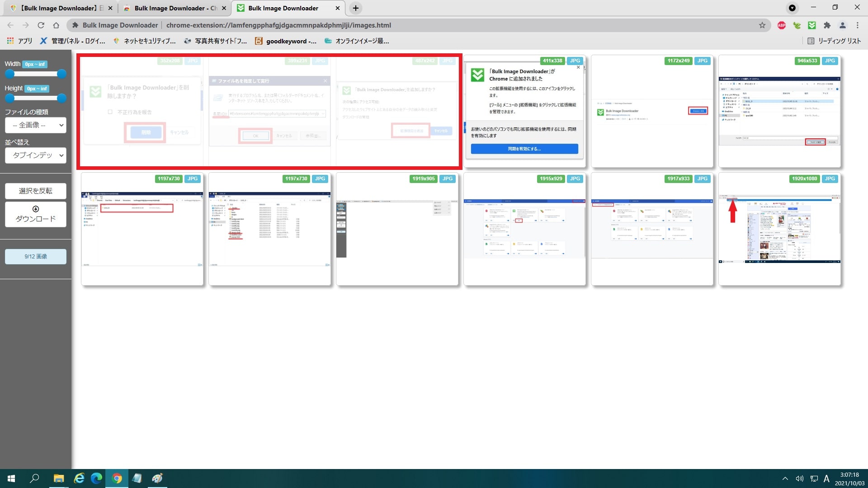Show hidden system tray icons
Screen dimensions: 868x488
(785, 479)
